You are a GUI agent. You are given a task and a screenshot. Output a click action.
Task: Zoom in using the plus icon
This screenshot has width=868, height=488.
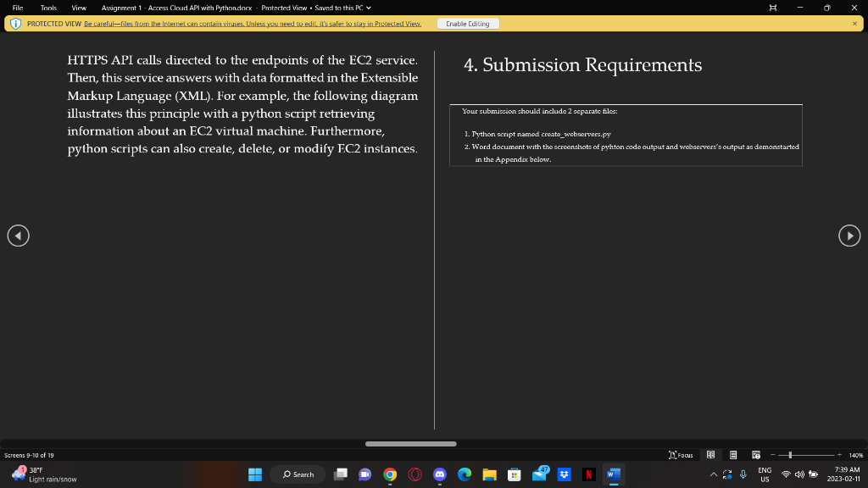pyautogui.click(x=840, y=454)
